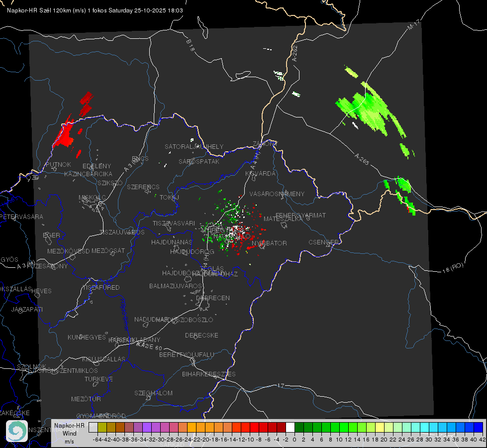
Task: Select the HAJDÚNÁNÁS label
Action: point(172,242)
